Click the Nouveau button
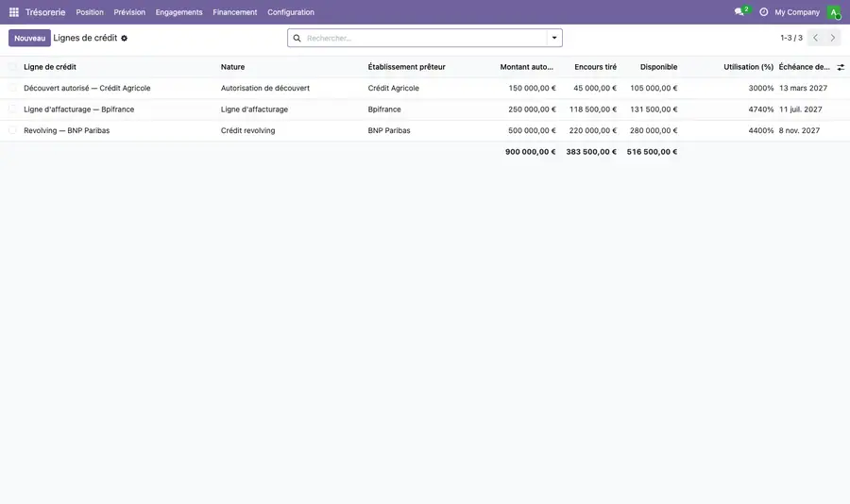 [30, 38]
